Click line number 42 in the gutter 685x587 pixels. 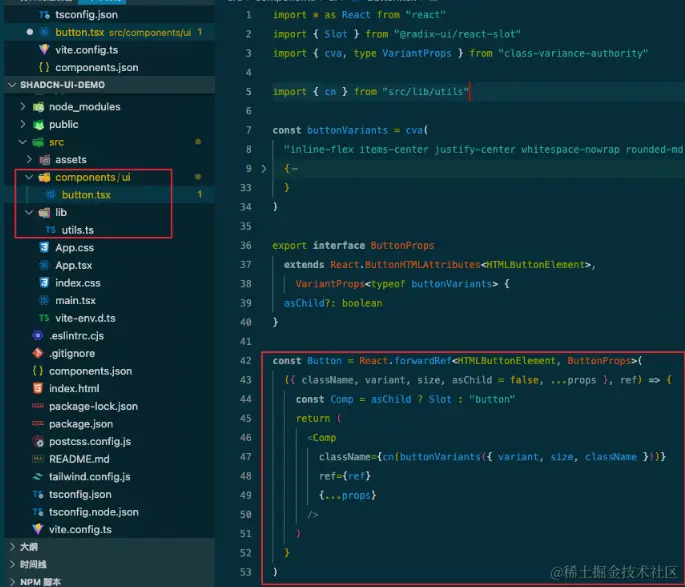click(246, 361)
